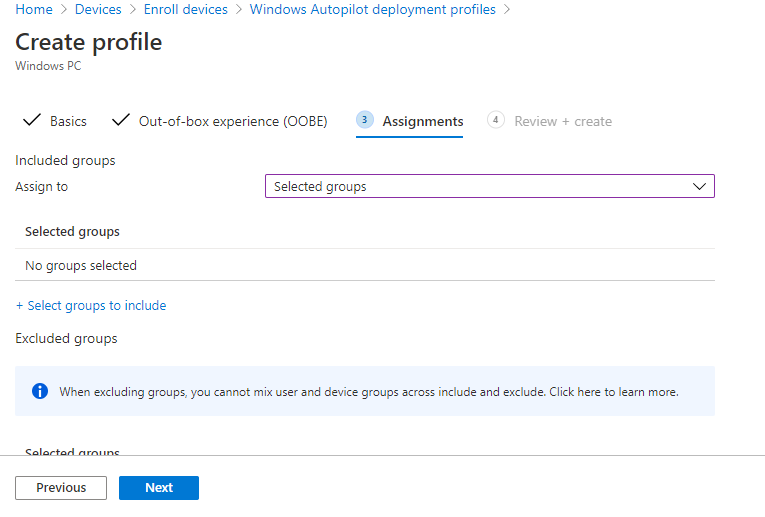Screen dimensions: 765x517
Task: Click the blue info icon in banner
Action: 40,391
